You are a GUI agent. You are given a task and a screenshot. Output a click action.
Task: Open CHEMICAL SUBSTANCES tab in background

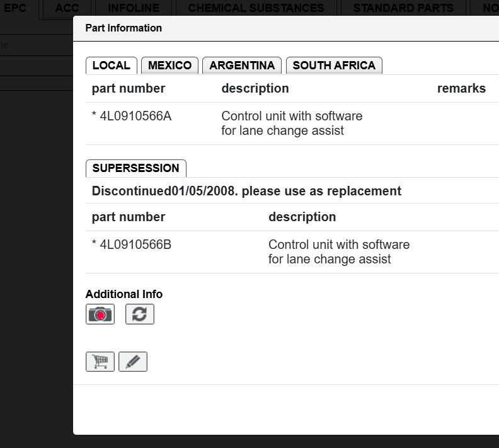click(256, 8)
